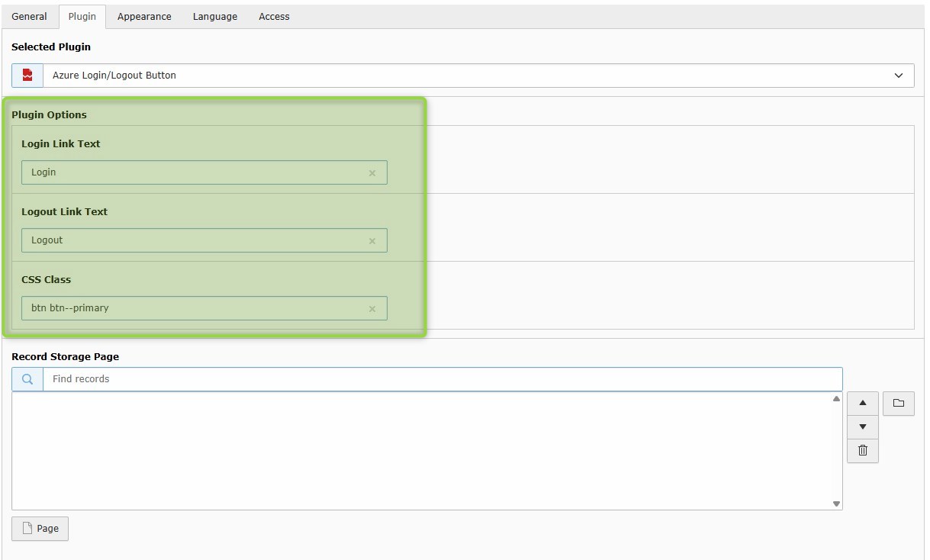Focus the Logout Link Text input
Image resolution: width=930 pixels, height=560 pixels.
[191, 240]
